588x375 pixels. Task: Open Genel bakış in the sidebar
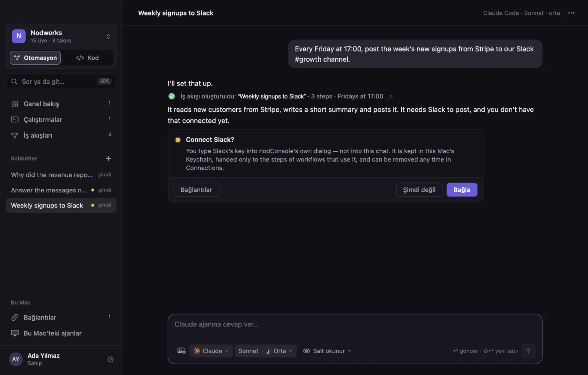pos(61,104)
